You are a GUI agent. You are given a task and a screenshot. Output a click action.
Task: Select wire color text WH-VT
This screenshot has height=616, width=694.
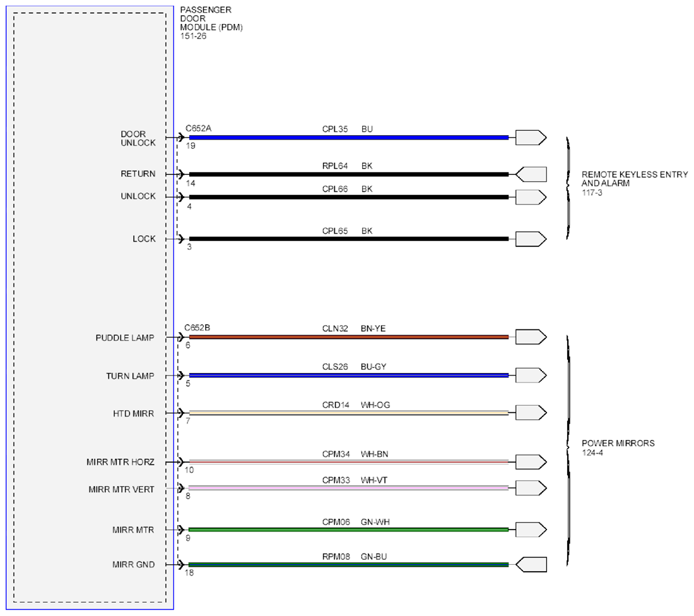(374, 480)
